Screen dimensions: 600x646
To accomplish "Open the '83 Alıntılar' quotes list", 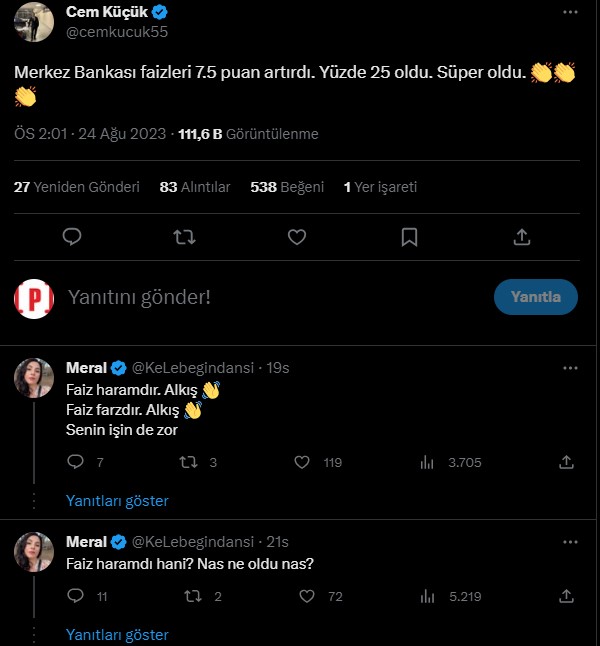I will (195, 187).
